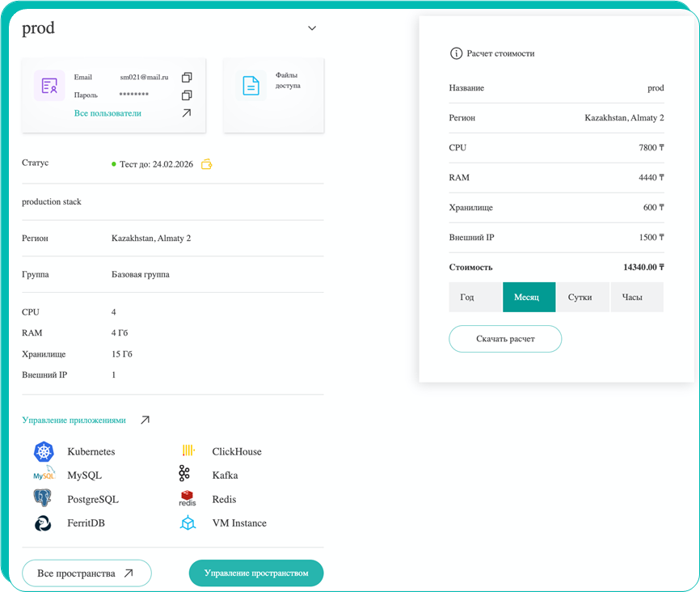The width and height of the screenshot is (700, 592).
Task: Open the access files document icon
Action: click(251, 86)
